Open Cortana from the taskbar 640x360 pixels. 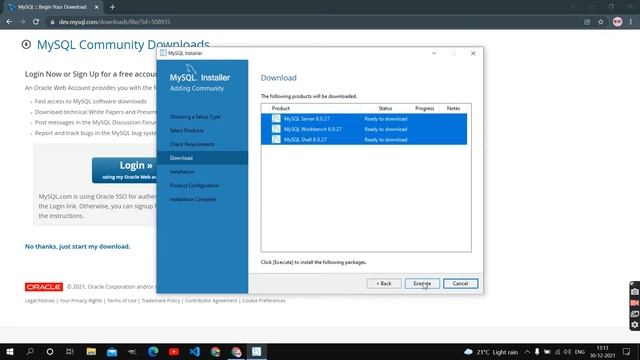coord(50,351)
